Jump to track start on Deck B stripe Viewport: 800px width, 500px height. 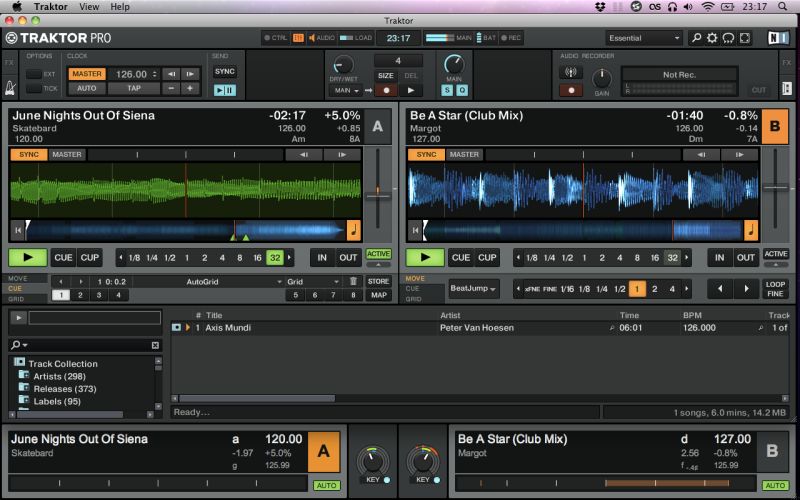(x=415, y=230)
